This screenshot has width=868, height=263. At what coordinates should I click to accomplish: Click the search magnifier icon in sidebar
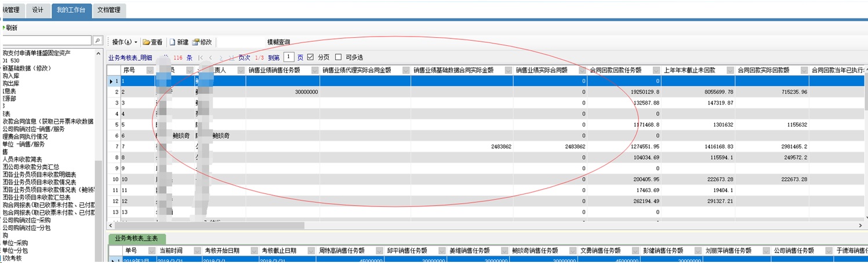98,41
